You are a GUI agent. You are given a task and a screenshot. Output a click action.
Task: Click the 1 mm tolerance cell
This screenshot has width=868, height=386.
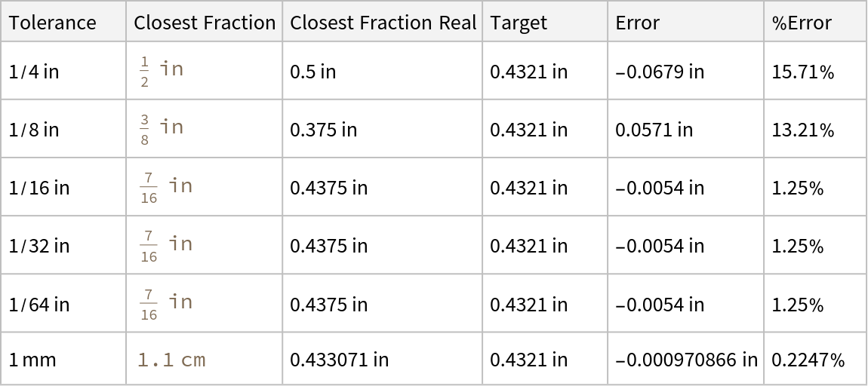32,360
